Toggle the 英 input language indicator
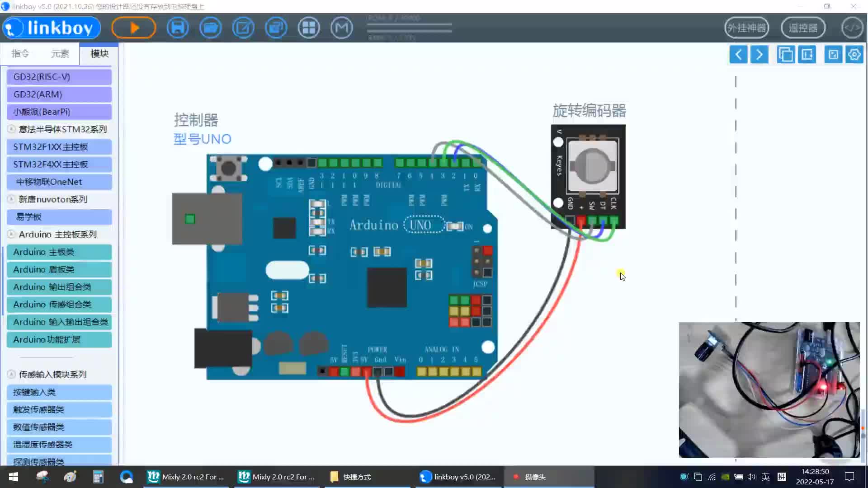868x488 pixels. [765, 477]
